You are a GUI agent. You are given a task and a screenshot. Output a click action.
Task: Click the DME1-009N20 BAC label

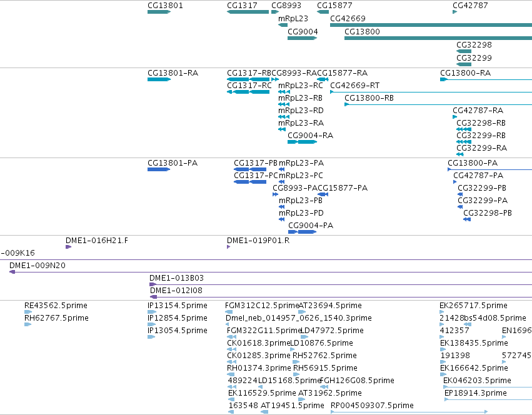(38, 266)
